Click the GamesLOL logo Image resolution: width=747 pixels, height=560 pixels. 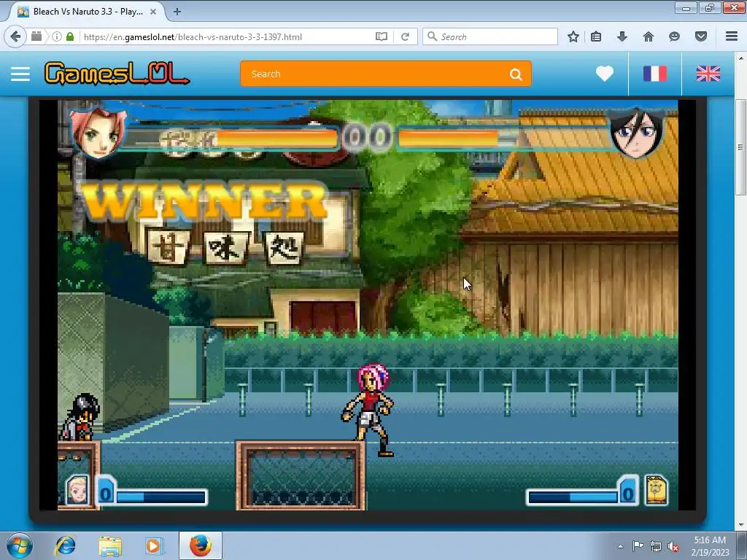coord(117,74)
